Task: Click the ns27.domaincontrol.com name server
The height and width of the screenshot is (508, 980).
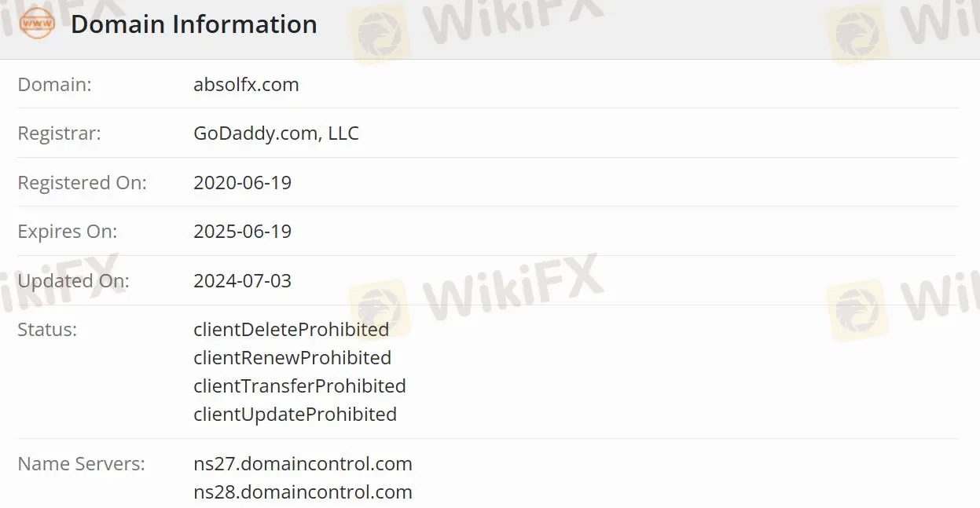Action: (x=303, y=464)
